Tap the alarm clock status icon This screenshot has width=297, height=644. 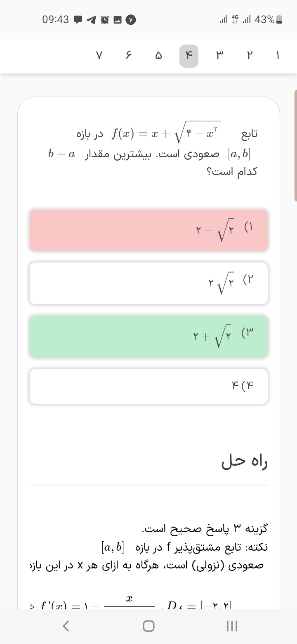[x=104, y=19]
